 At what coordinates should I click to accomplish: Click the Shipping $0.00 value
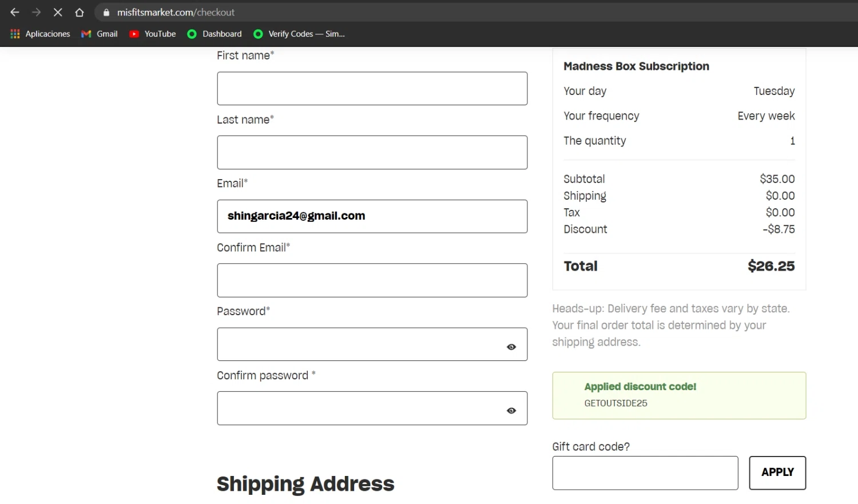tap(780, 196)
